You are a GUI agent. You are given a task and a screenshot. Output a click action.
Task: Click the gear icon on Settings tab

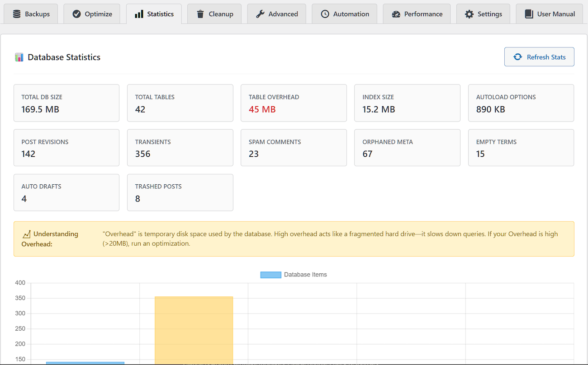tap(469, 14)
